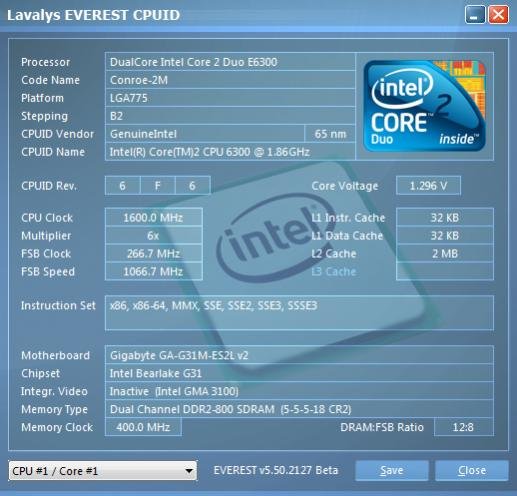Screen dimensions: 517x496
Task: Click the 65 nm process field
Action: click(x=330, y=134)
